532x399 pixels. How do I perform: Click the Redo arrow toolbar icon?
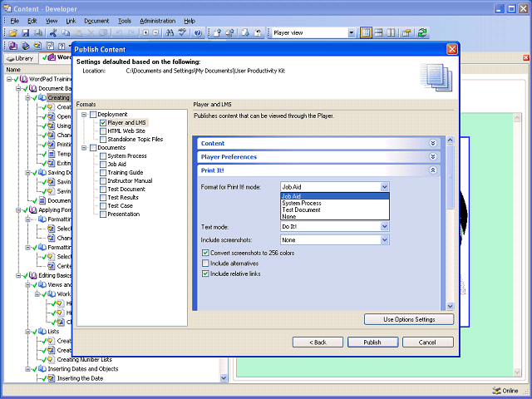[131, 33]
